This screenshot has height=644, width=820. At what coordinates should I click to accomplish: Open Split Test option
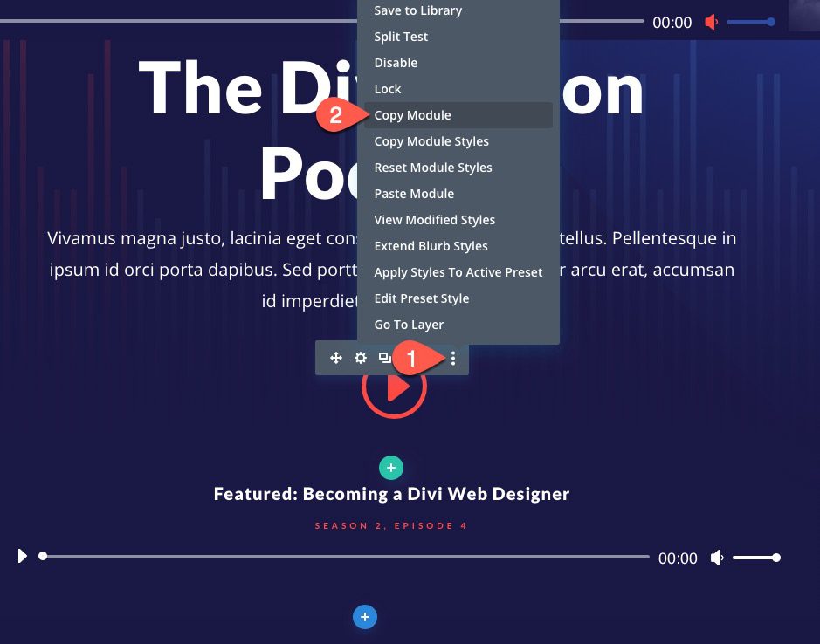pos(400,37)
